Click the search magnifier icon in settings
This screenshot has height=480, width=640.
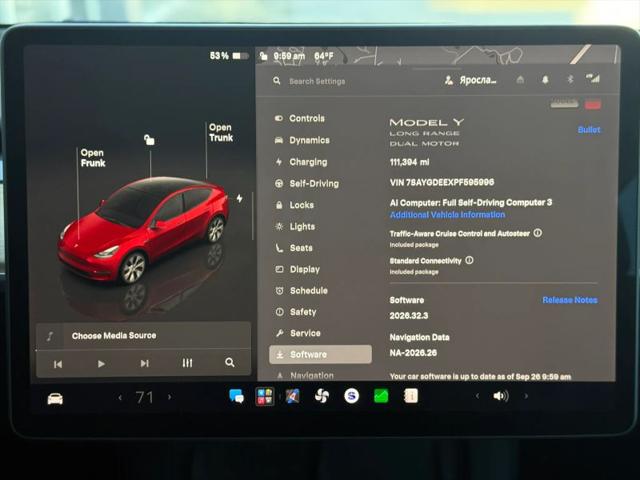[277, 81]
